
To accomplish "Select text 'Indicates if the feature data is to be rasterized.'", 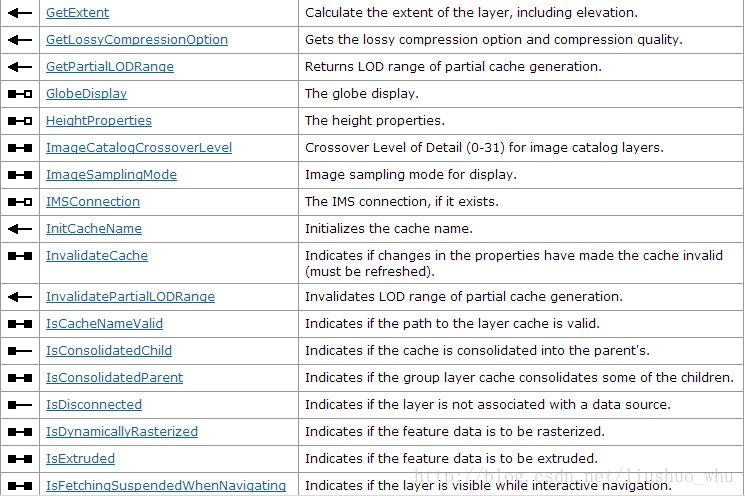I will (455, 432).
